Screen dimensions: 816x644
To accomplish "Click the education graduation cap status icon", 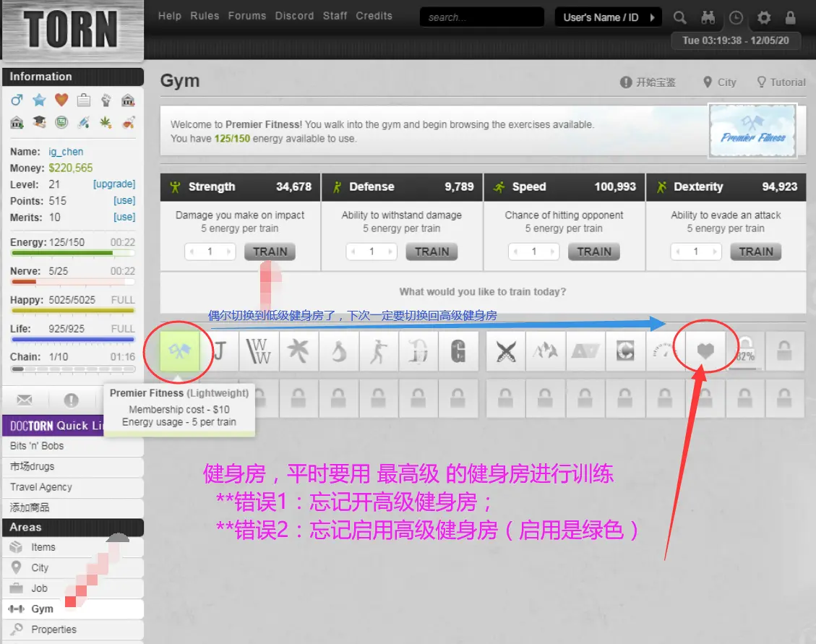I will [39, 122].
